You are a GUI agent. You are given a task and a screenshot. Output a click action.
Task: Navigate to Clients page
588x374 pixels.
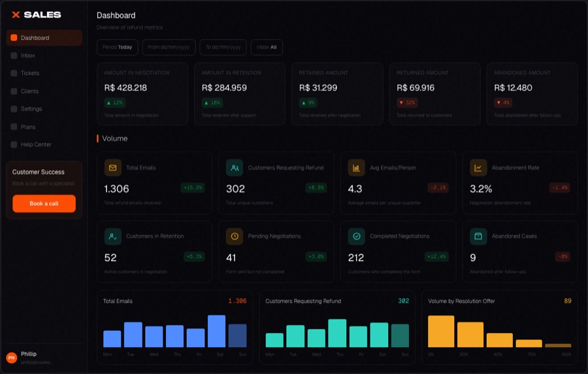tap(44, 91)
